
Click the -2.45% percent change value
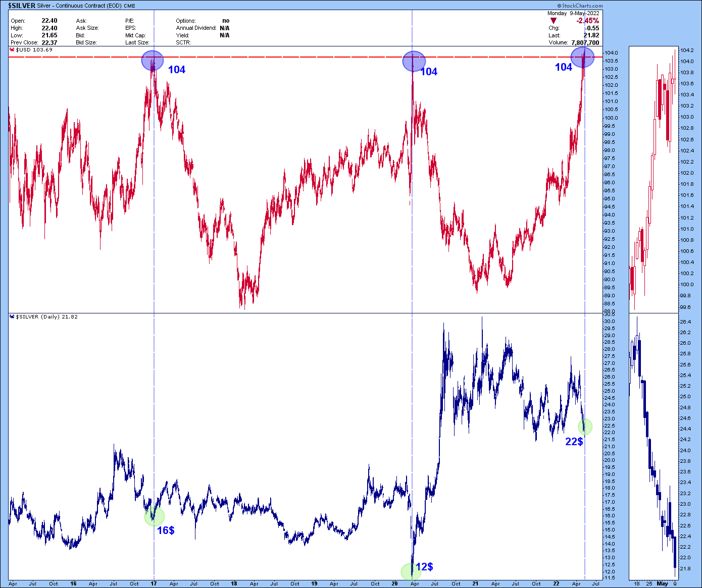(x=588, y=21)
